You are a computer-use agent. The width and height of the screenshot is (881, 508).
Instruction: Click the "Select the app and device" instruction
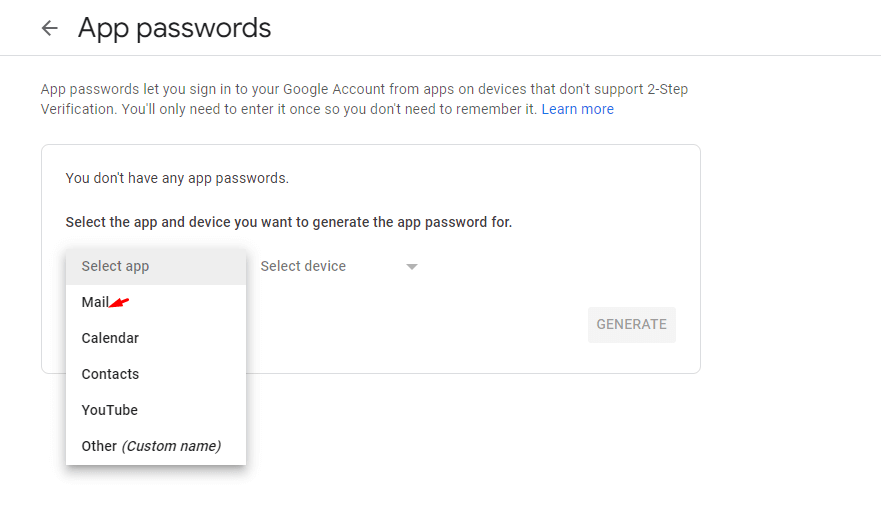[x=288, y=222]
